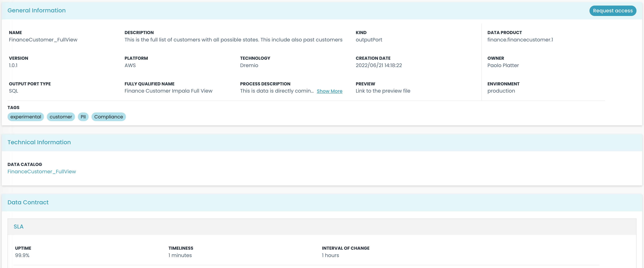
Task: Click the interval of change value 1 hours
Action: pyautogui.click(x=330, y=255)
